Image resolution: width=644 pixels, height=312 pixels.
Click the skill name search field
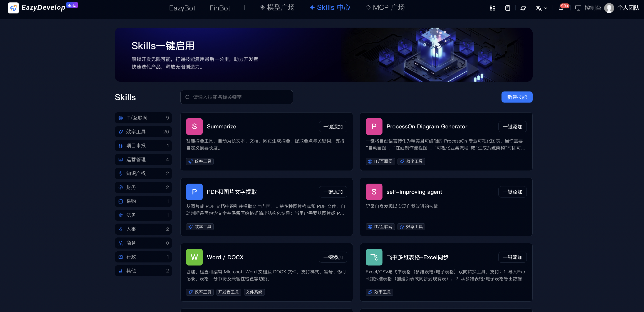click(236, 97)
